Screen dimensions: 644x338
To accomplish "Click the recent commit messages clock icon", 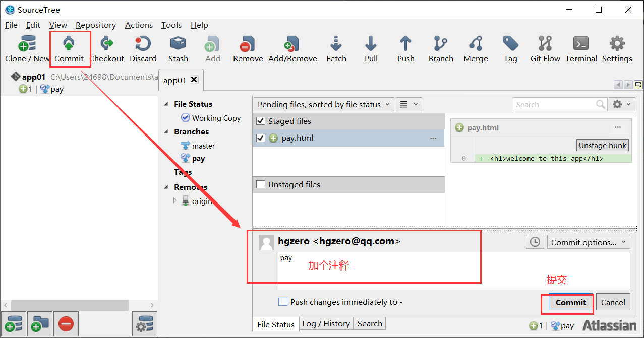I will (535, 242).
